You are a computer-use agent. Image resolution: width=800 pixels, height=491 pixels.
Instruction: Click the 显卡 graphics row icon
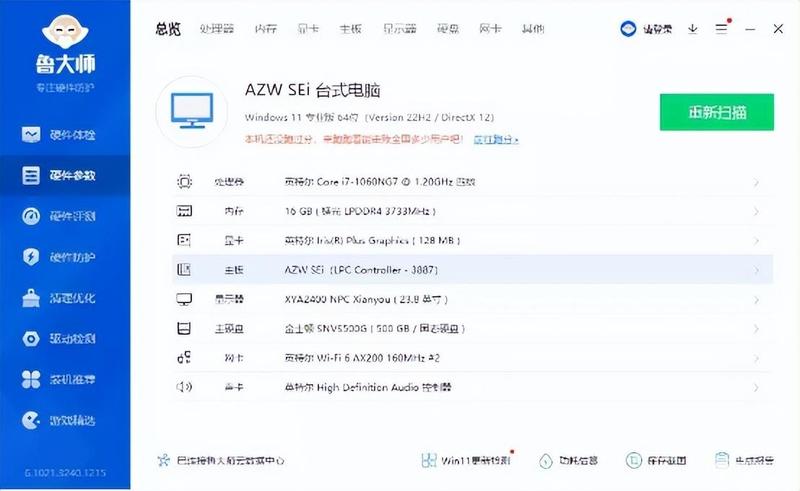point(184,240)
